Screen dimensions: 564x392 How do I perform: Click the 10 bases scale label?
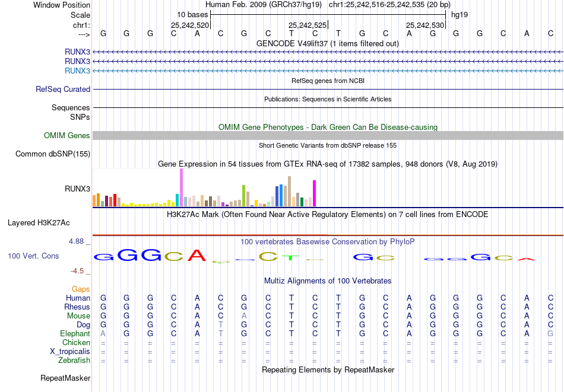[192, 15]
